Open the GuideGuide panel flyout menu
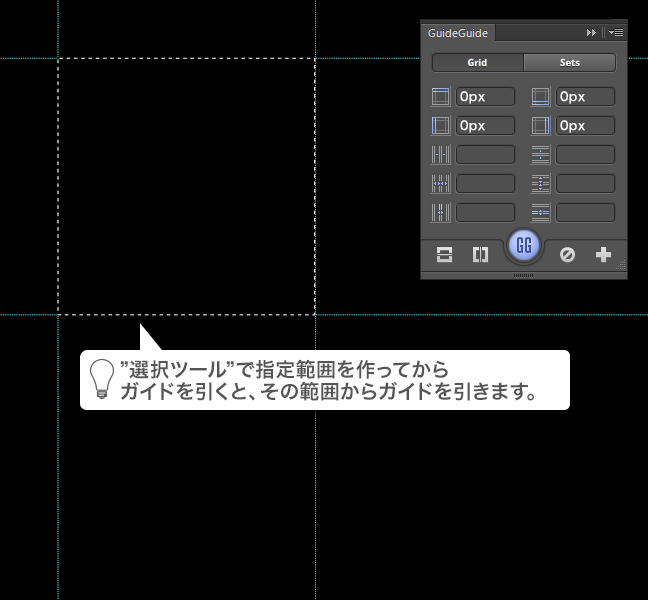This screenshot has width=648, height=600. 616,33
